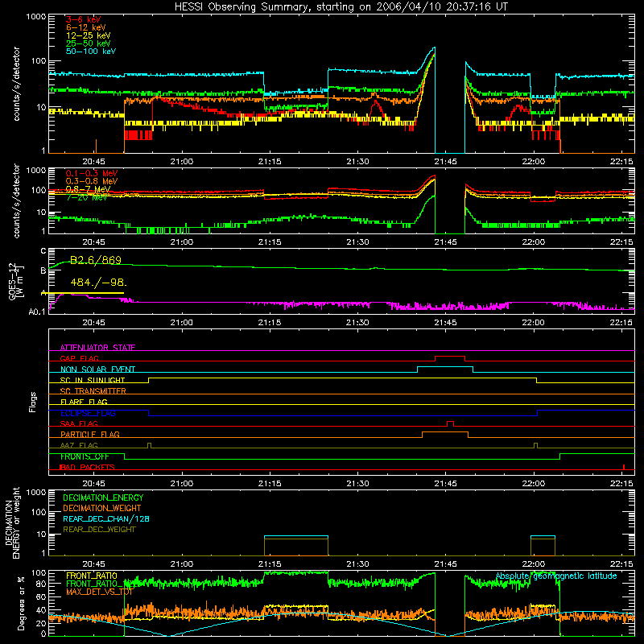Select the red '3-6 keV' legend entry
644x644 pixels.
[x=83, y=19]
